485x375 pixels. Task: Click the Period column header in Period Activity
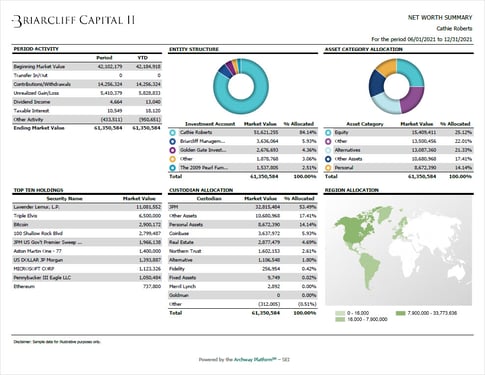coord(104,58)
